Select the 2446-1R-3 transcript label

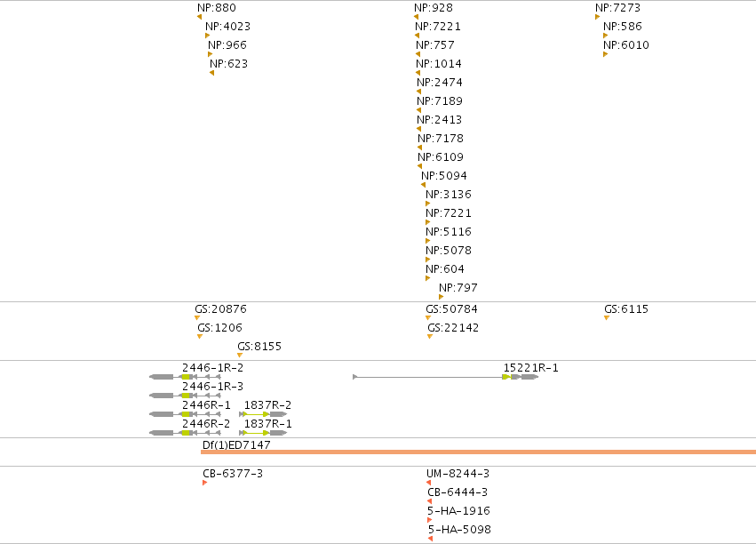pos(212,387)
